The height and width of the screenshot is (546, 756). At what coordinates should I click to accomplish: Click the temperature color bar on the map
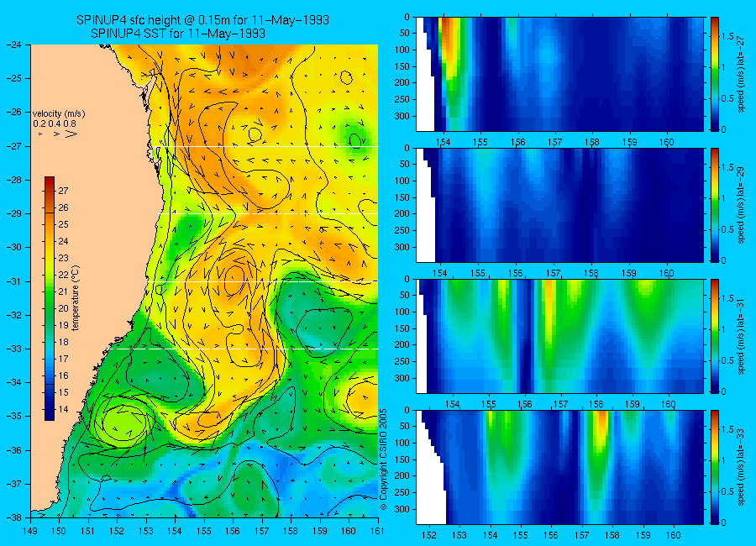click(50, 298)
